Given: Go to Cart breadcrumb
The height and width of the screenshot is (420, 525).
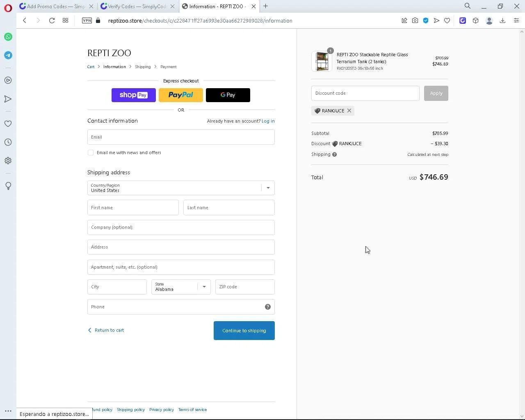Looking at the screenshot, I should [x=91, y=67].
